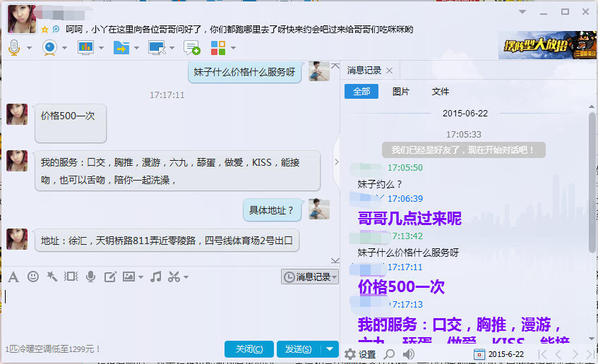Close the 消息记录 tab with X
598x364 pixels.
(x=390, y=71)
